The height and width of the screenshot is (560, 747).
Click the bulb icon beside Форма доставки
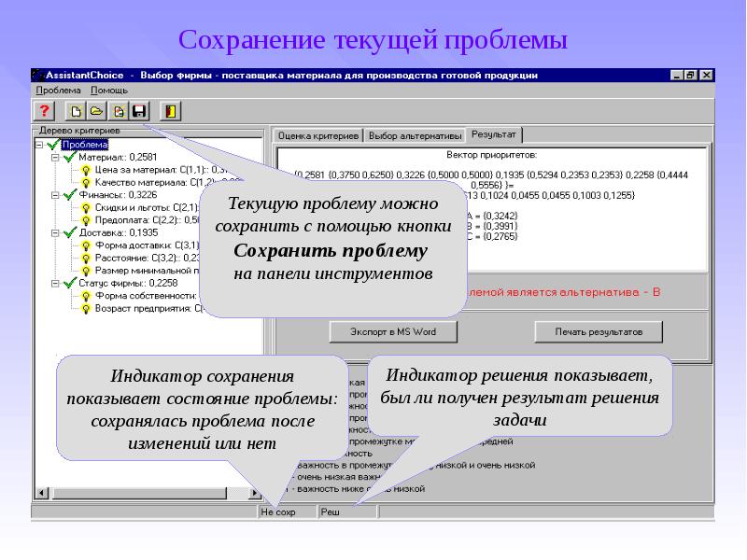tap(86, 245)
